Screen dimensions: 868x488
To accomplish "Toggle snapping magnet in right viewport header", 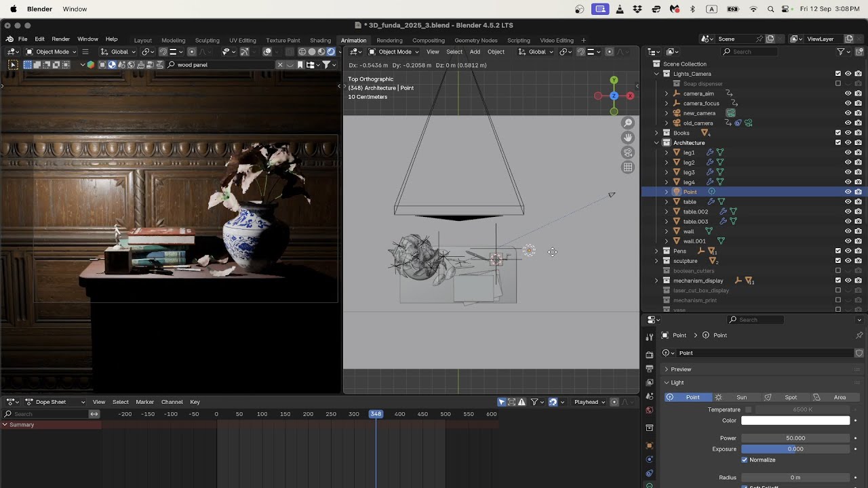I will [x=580, y=52].
